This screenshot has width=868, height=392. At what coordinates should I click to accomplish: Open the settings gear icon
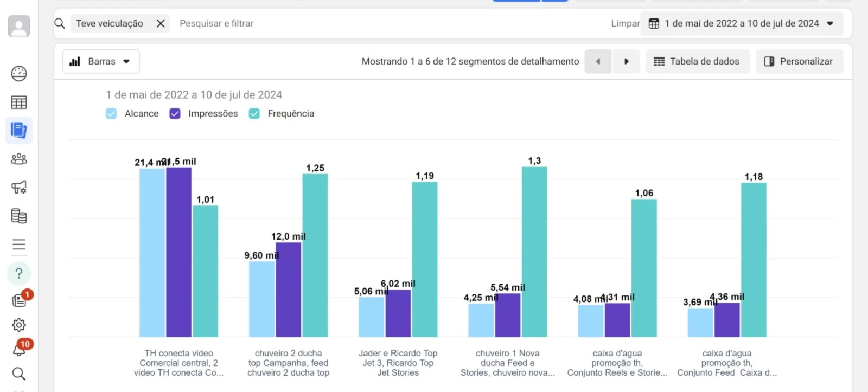point(19,325)
